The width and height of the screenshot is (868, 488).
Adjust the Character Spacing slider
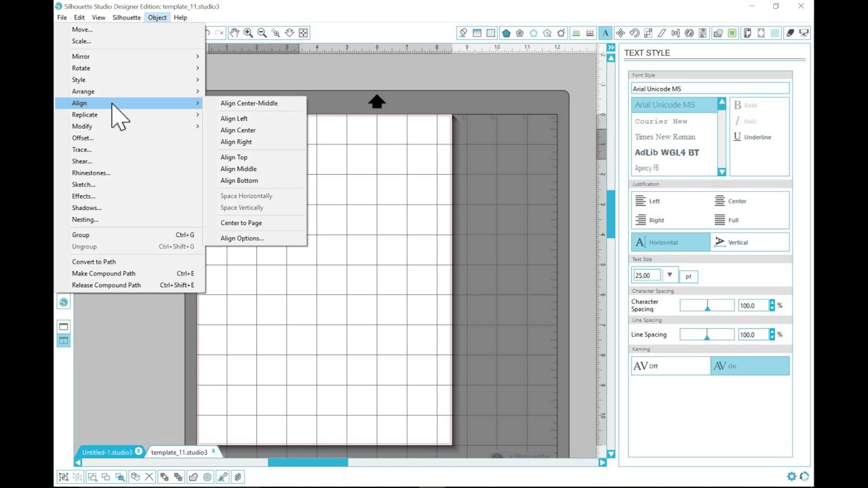click(707, 306)
